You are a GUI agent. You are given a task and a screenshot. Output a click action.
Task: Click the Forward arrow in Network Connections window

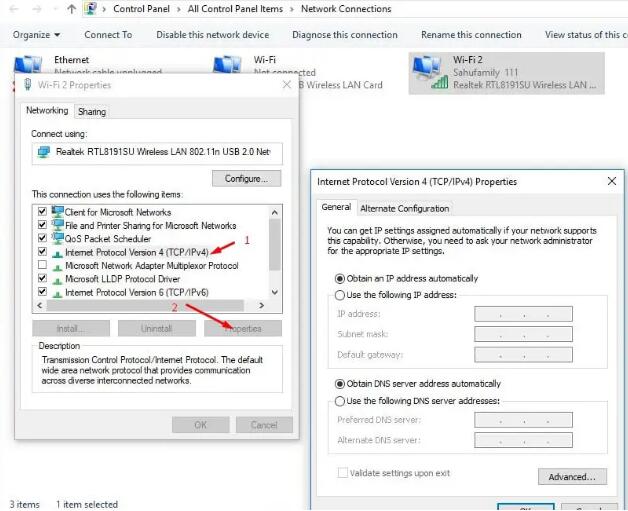point(37,9)
